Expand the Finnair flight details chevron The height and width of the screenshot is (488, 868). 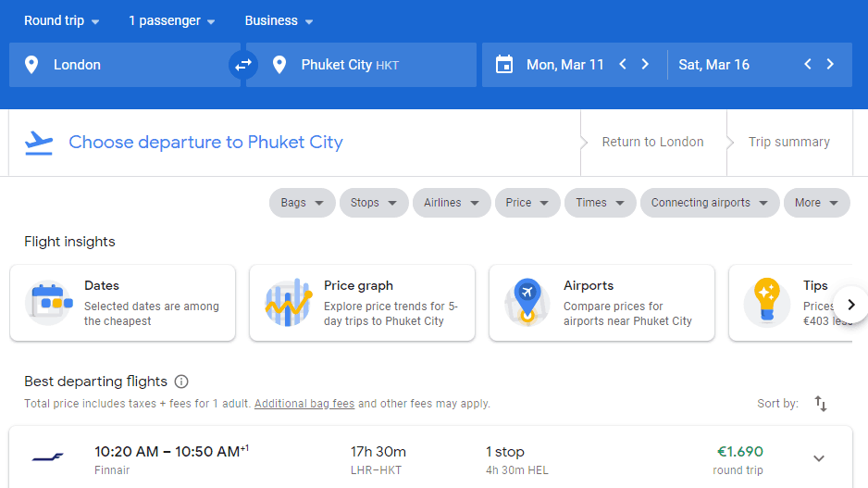point(818,458)
